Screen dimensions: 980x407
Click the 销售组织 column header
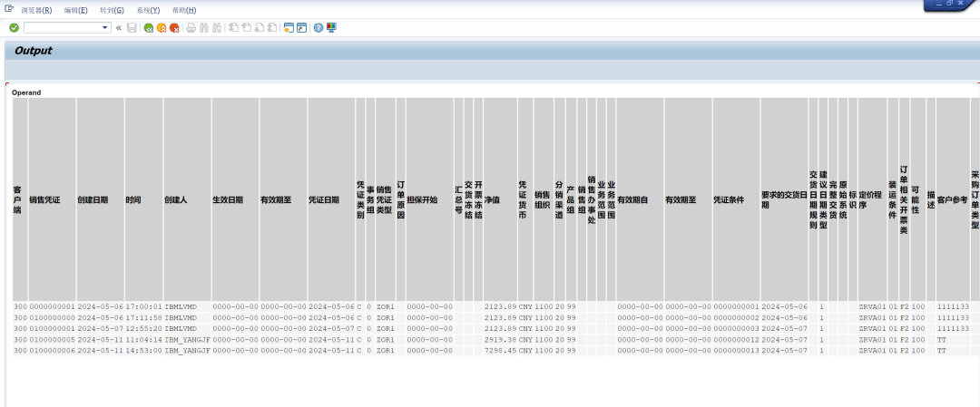coord(544,199)
